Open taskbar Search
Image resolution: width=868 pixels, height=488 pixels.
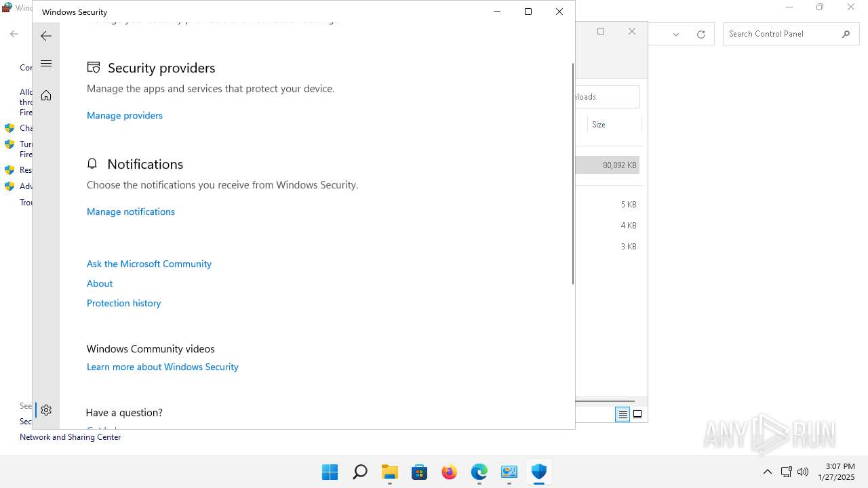pyautogui.click(x=360, y=472)
